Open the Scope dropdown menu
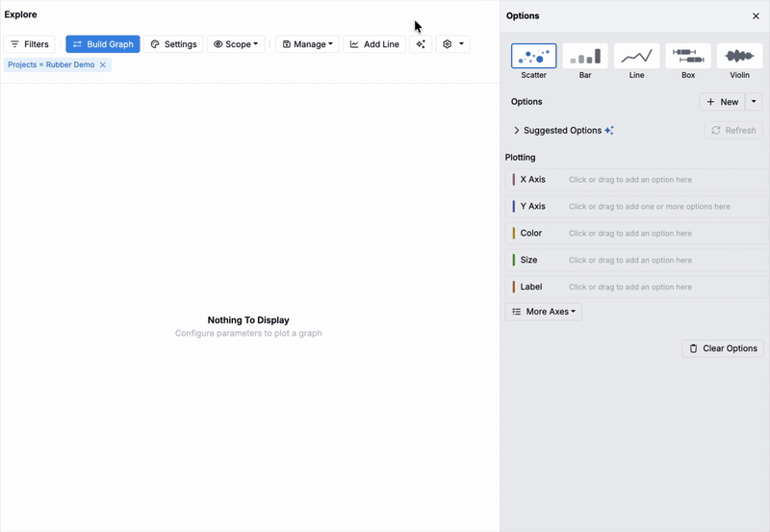The image size is (770, 532). click(x=236, y=44)
